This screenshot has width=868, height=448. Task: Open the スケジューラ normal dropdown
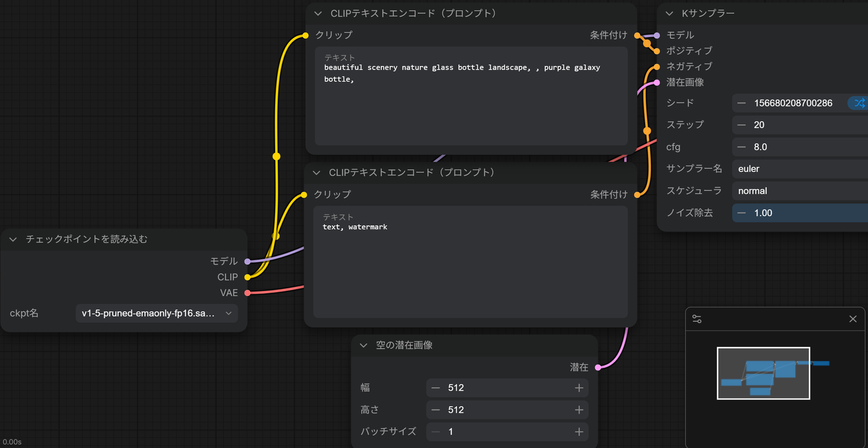(x=800, y=191)
